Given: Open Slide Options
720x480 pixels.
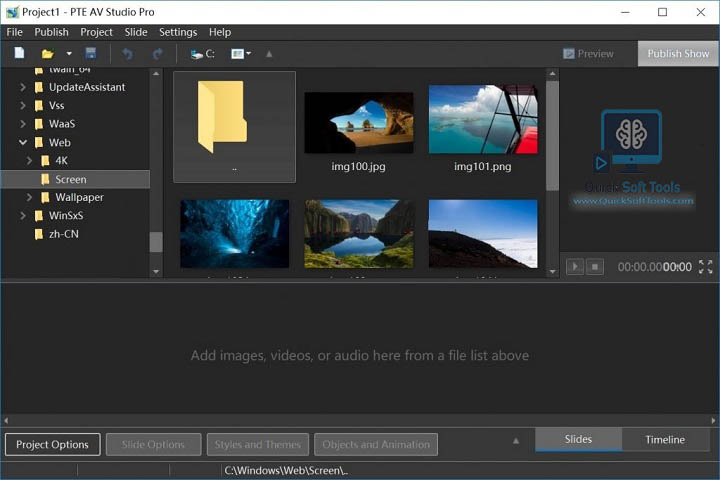Looking at the screenshot, I should point(153,445).
